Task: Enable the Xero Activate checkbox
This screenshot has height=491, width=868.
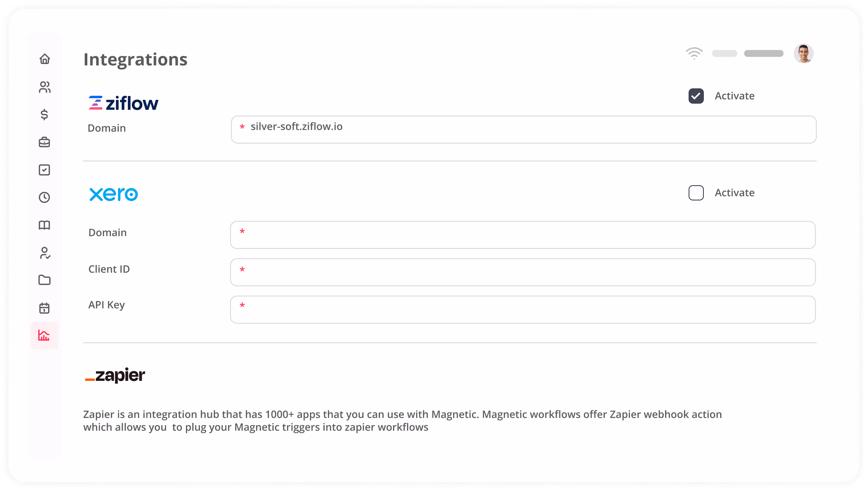Action: pos(696,193)
